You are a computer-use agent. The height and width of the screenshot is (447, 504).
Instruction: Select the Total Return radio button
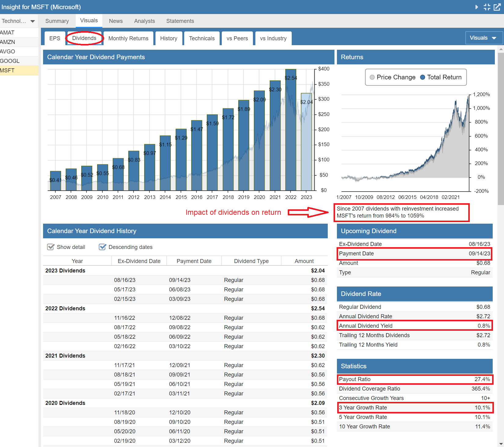423,77
